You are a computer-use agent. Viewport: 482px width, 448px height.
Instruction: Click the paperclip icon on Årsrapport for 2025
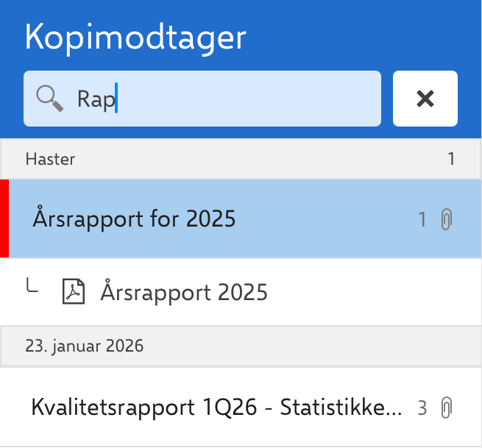click(447, 219)
